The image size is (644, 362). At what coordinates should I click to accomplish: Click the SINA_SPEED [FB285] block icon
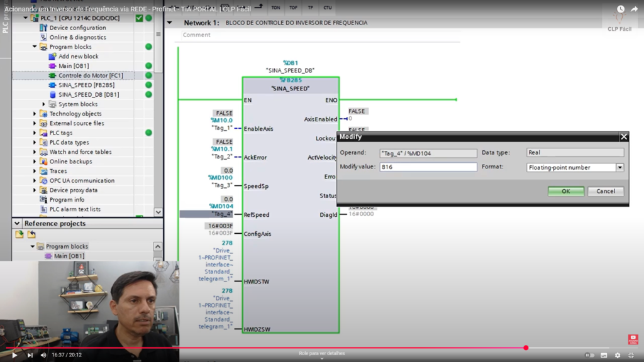pyautogui.click(x=52, y=85)
